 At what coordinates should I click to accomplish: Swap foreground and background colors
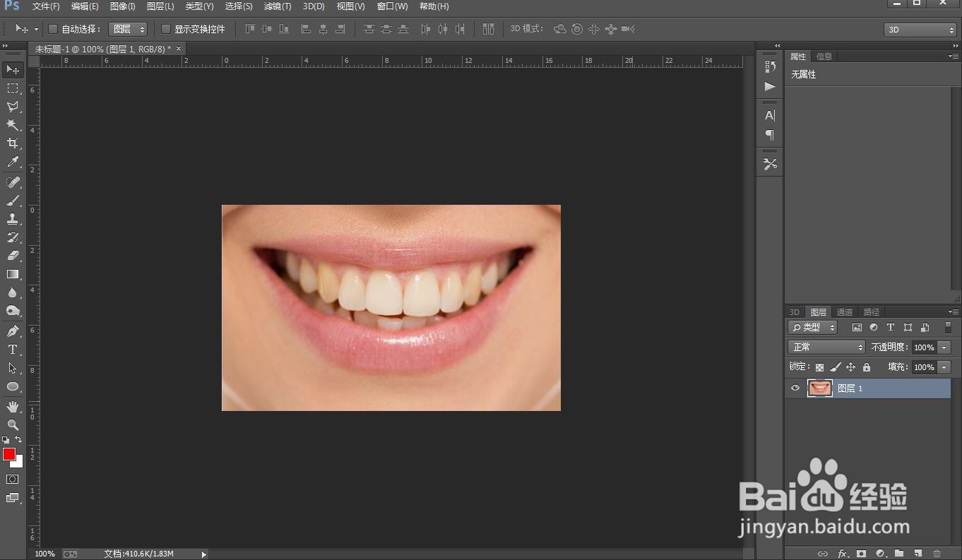tap(19, 439)
